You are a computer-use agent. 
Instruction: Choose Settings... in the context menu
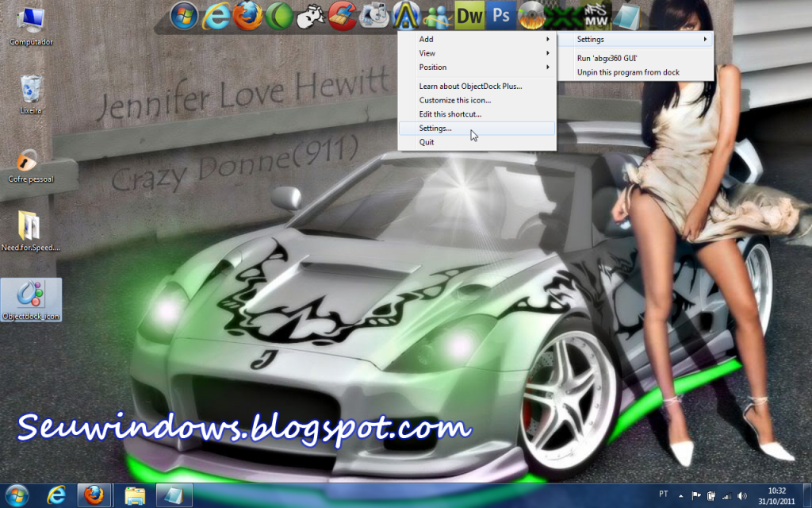435,128
